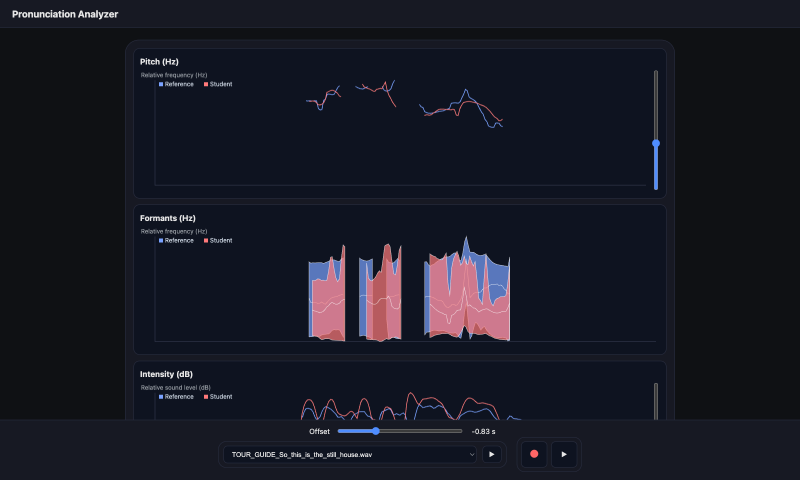Click the dropdown chevron beside the filename
Viewport: 800px width, 480px height.
tap(471, 454)
